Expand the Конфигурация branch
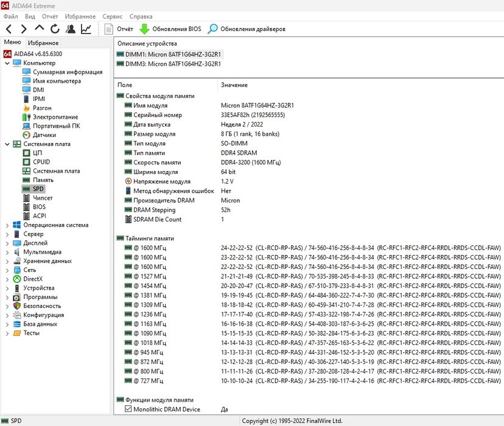This screenshot has height=426, width=504. [x=7, y=315]
